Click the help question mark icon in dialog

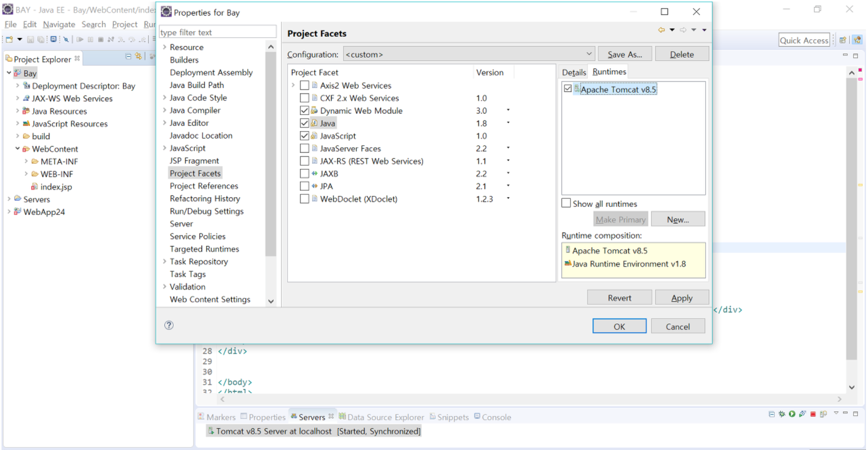169,325
